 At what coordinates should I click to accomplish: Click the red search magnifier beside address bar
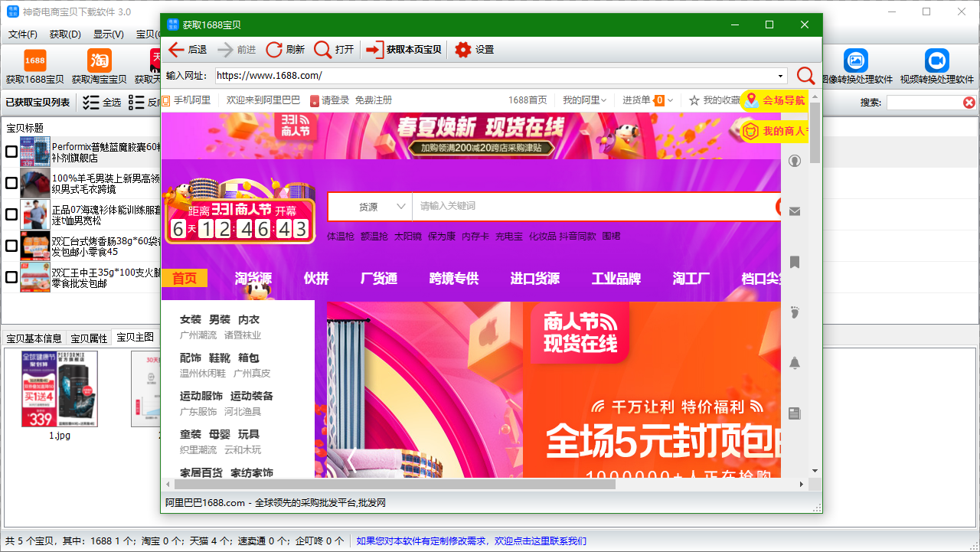click(x=805, y=77)
